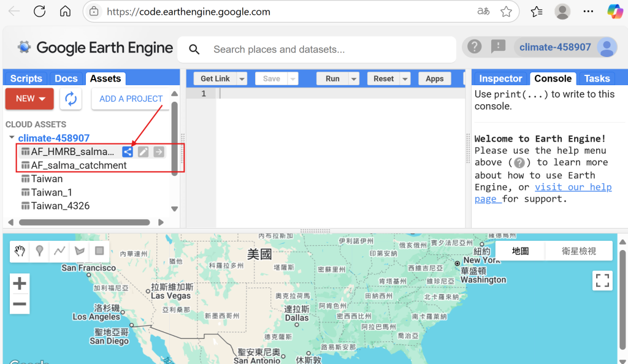The width and height of the screenshot is (628, 364).
Task: Collapse the climate-458907 project tree
Action: pyautogui.click(x=12, y=138)
